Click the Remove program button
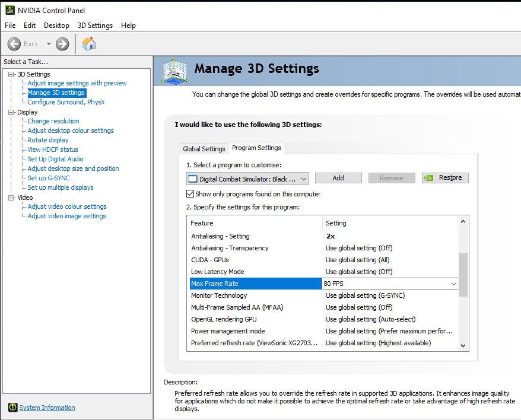 pos(392,178)
